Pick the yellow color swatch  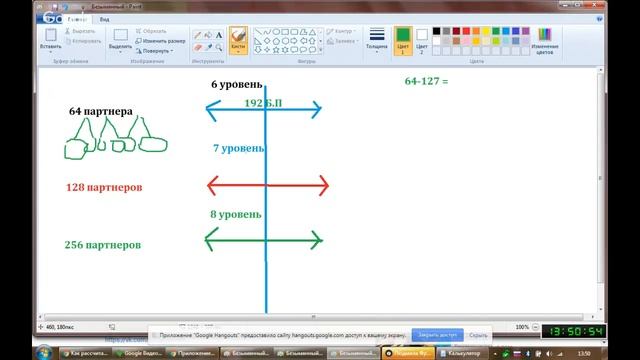[486, 31]
